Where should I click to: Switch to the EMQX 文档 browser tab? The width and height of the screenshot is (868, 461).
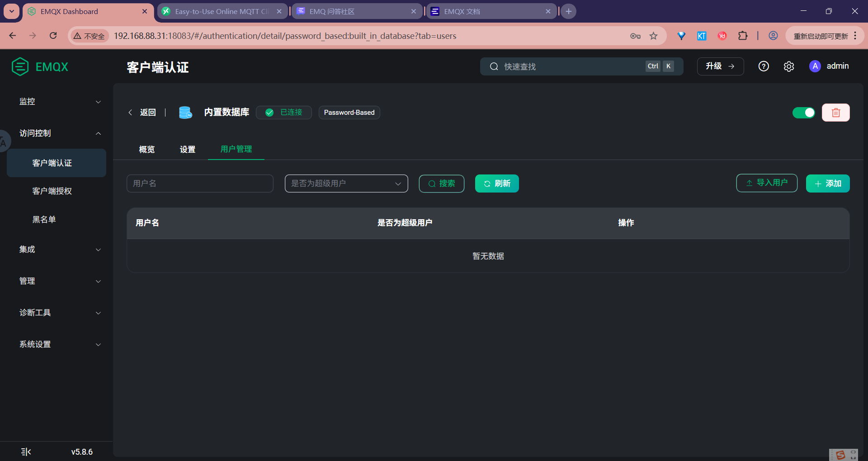470,11
